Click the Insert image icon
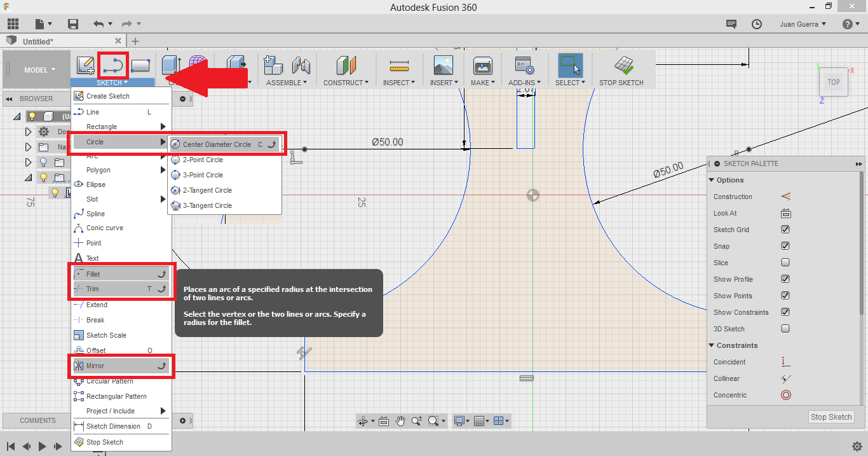 (443, 65)
